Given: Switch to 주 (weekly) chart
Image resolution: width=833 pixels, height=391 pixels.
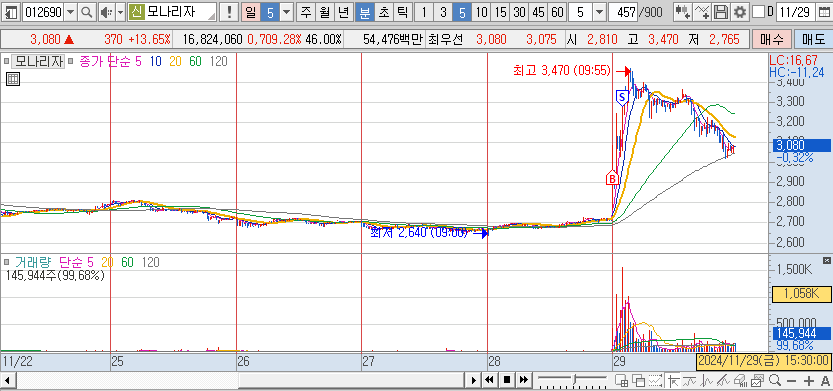Looking at the screenshot, I should pyautogui.click(x=305, y=12).
